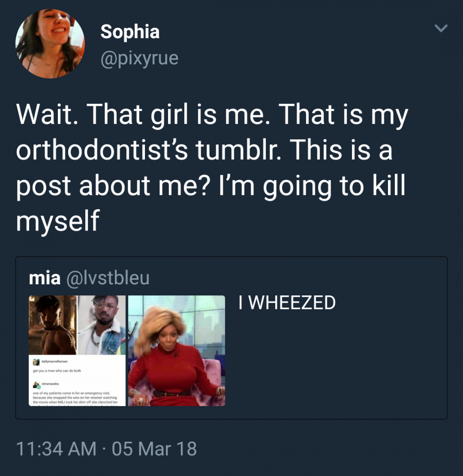Open Sophia's profile picture
This screenshot has width=463, height=476.
[50, 44]
